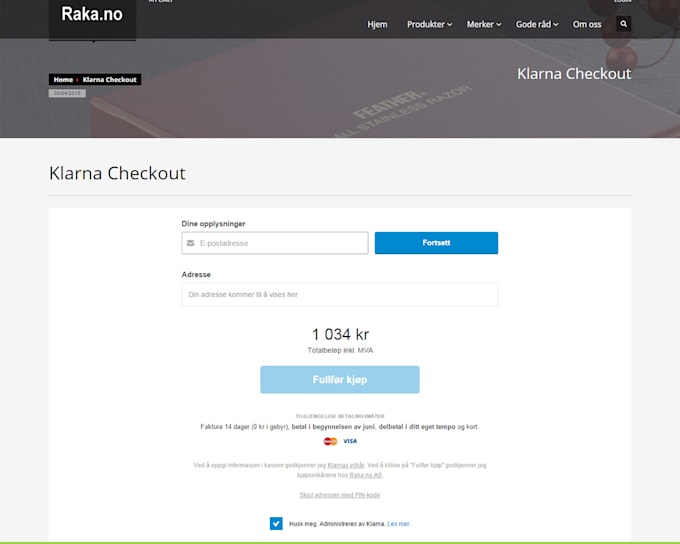680x544 pixels.
Task: Click the VISA payment logo
Action: point(350,441)
